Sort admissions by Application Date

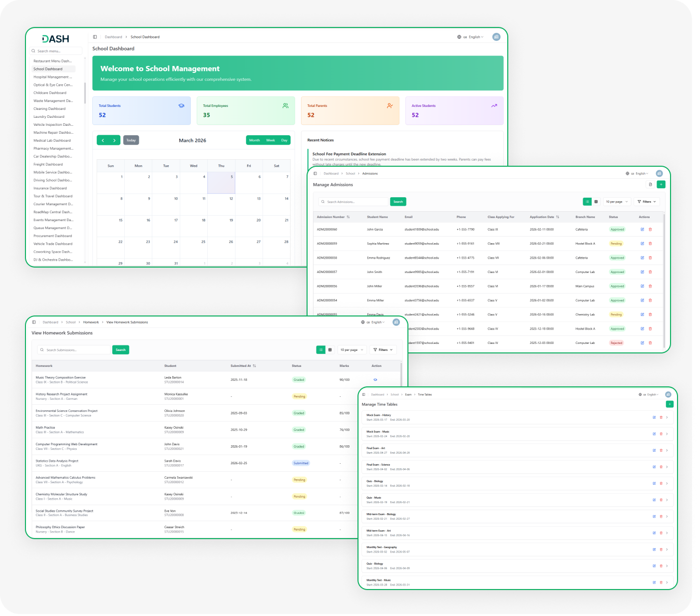tap(558, 217)
